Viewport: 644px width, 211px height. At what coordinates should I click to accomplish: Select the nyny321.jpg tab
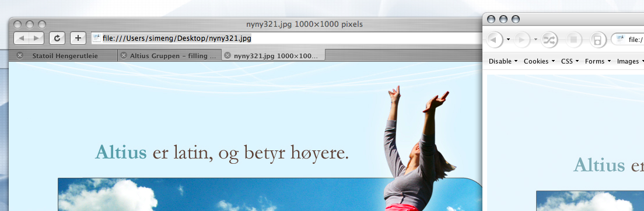click(x=273, y=55)
